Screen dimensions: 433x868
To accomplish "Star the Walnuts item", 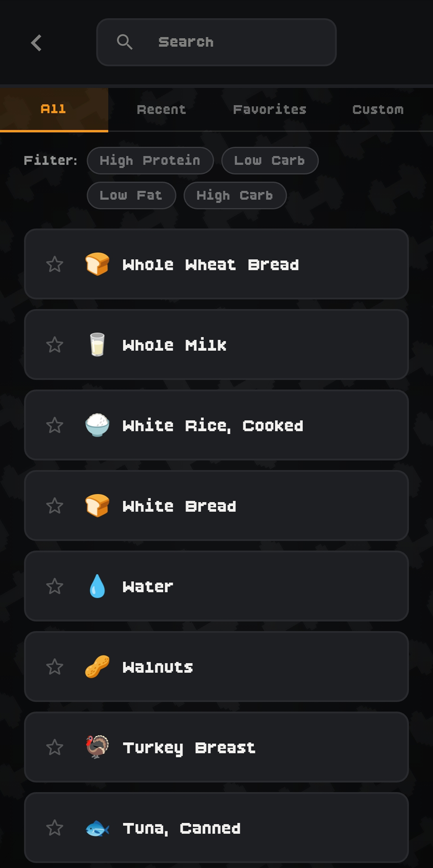I will point(55,667).
